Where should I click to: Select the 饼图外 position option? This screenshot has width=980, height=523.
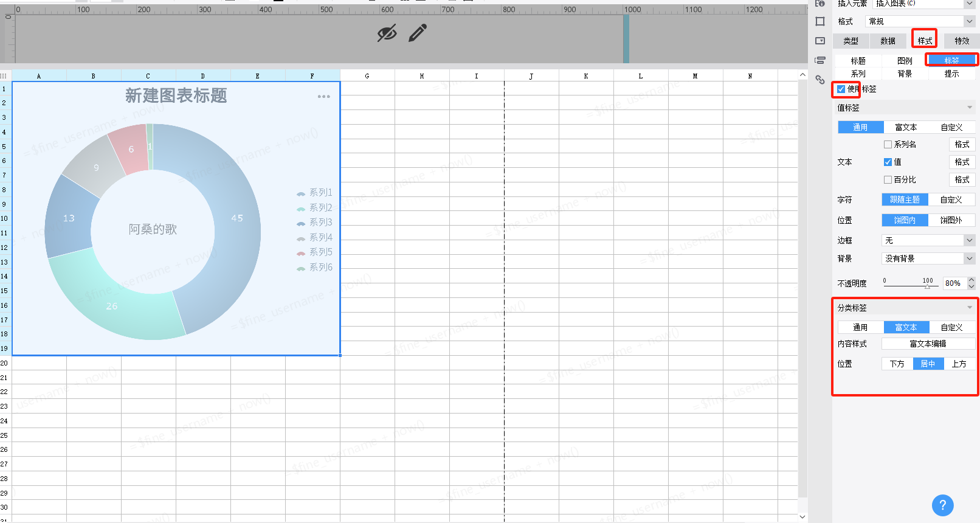pyautogui.click(x=951, y=220)
